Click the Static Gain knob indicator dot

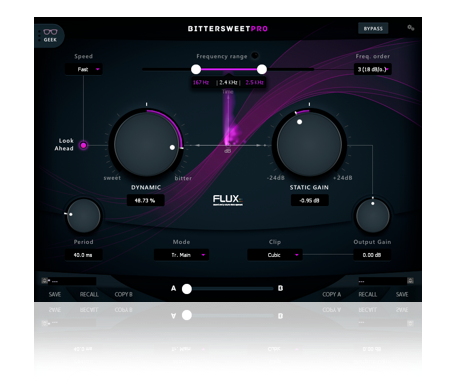[x=299, y=122]
